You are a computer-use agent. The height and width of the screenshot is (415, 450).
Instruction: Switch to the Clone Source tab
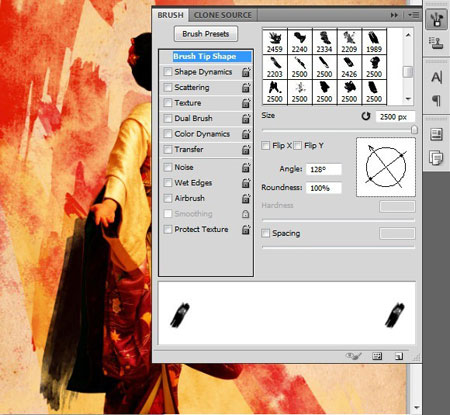click(223, 15)
